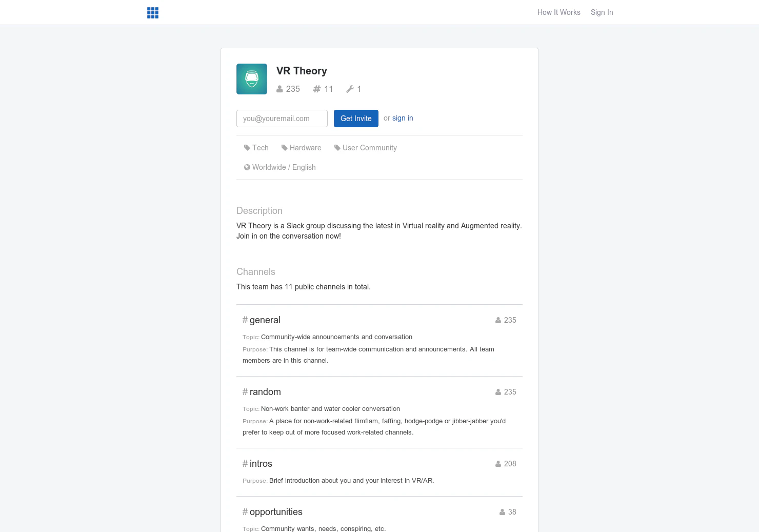
Task: Click member icon beside 38 in opportunities row
Action: click(x=503, y=512)
